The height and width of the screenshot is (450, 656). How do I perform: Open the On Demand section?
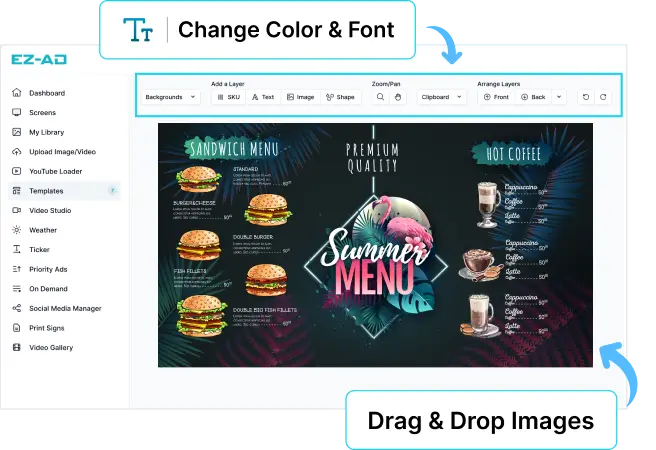point(48,289)
